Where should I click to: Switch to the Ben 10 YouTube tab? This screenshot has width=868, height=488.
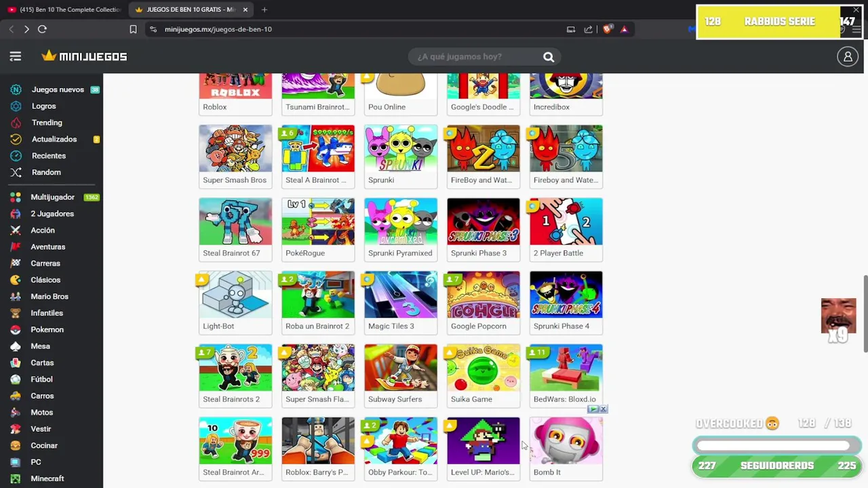63,9
